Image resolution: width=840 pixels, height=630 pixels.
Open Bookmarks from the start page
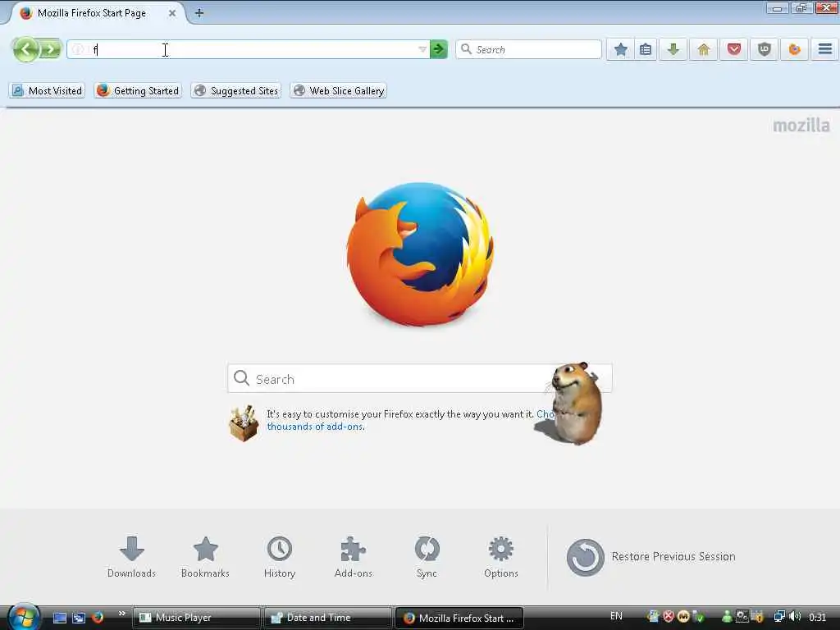[x=205, y=557]
